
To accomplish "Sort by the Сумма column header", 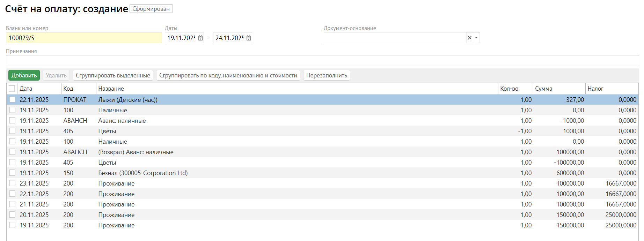I will point(559,89).
